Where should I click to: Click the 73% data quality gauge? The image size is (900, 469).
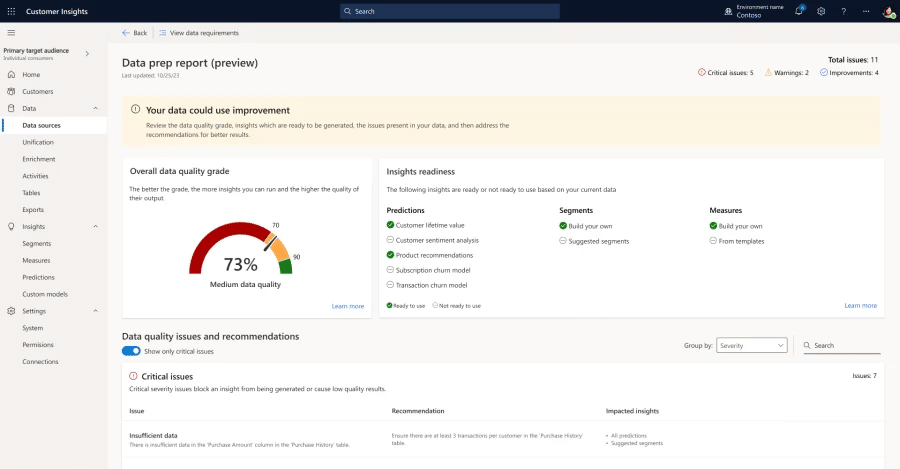tap(241, 250)
